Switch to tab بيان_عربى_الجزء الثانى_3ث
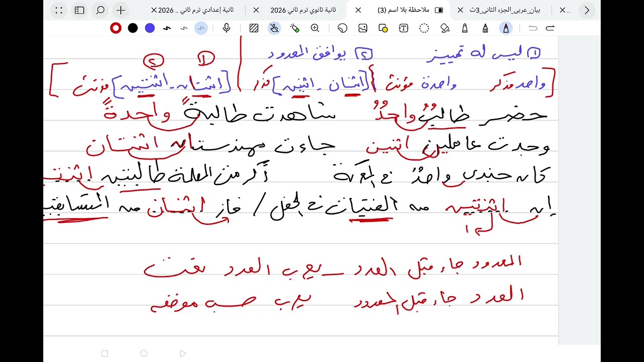 click(x=505, y=10)
